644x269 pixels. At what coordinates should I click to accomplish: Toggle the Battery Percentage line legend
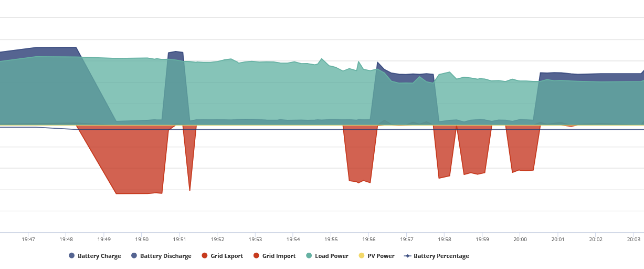pyautogui.click(x=436, y=256)
